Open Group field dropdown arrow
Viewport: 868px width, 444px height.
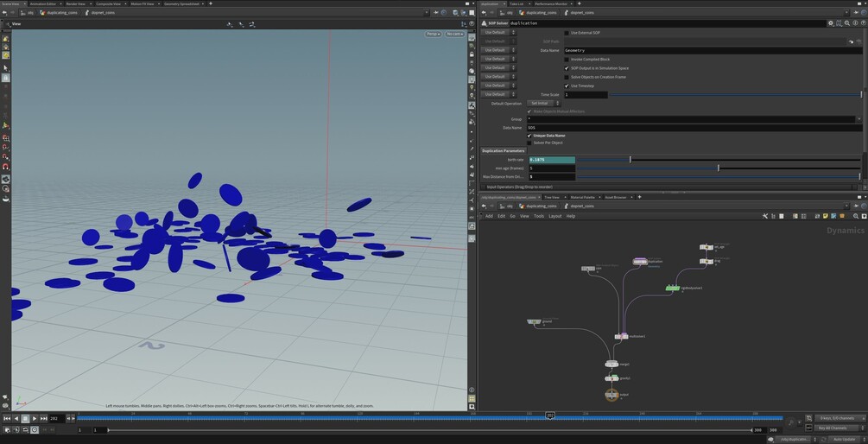tap(858, 119)
